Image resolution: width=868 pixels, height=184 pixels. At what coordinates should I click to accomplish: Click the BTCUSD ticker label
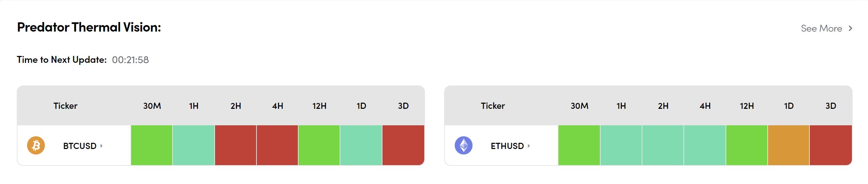coord(80,146)
